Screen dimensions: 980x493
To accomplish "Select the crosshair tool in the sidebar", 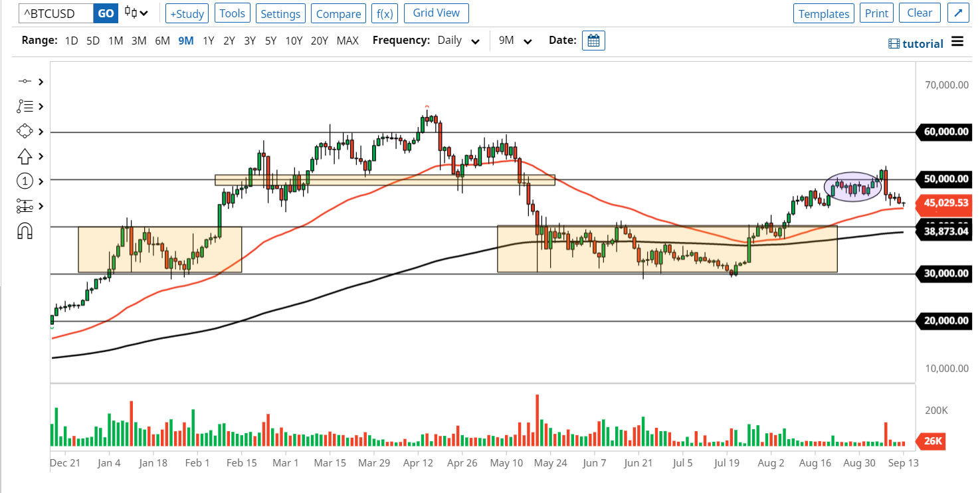I will (25, 81).
